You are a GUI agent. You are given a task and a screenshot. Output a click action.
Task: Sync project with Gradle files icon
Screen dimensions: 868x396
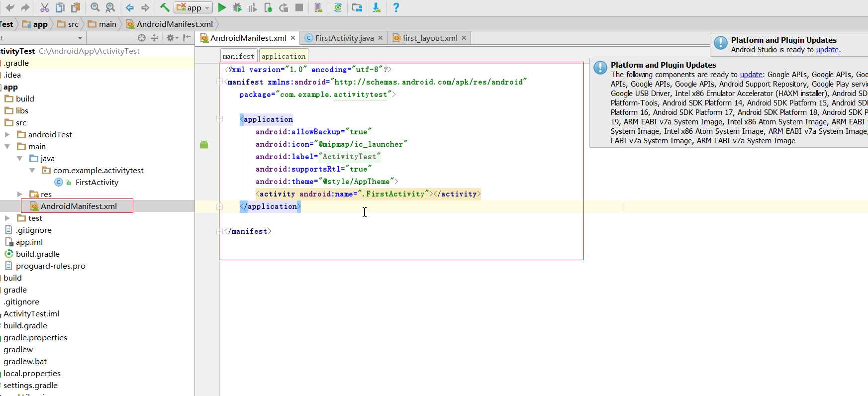click(338, 7)
